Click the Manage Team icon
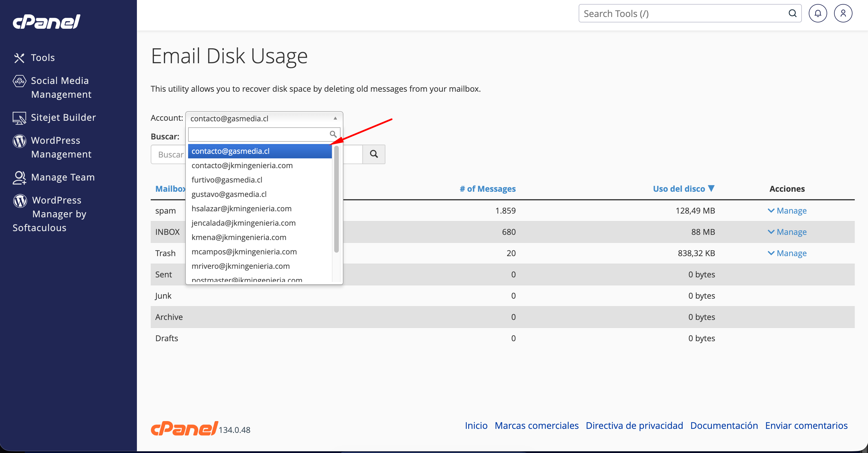Image resolution: width=868 pixels, height=453 pixels. point(19,178)
